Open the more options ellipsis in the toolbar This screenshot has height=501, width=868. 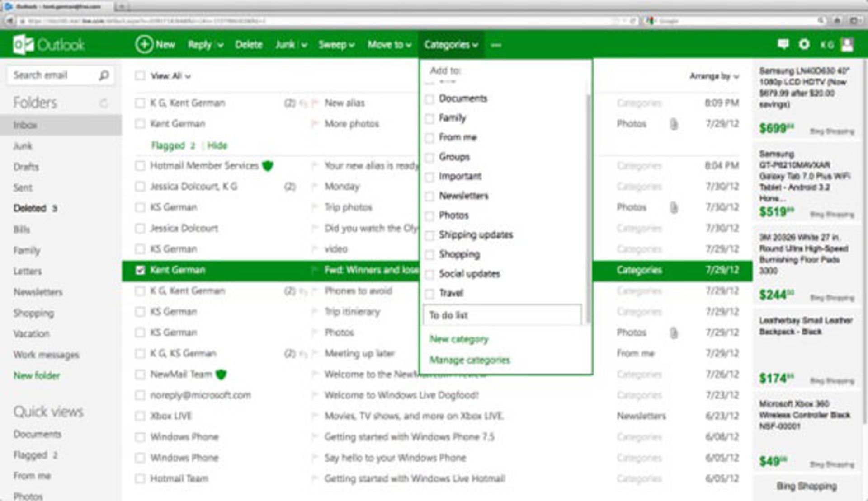[496, 45]
